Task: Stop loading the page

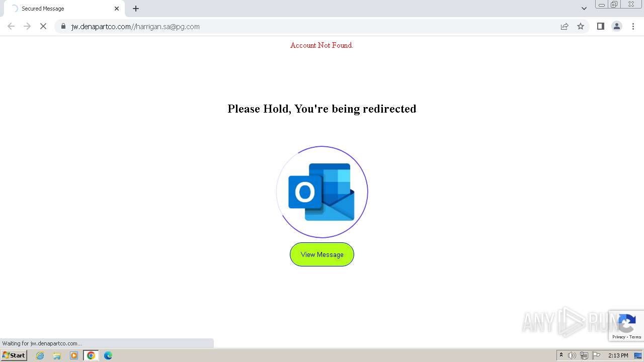Action: click(x=43, y=26)
